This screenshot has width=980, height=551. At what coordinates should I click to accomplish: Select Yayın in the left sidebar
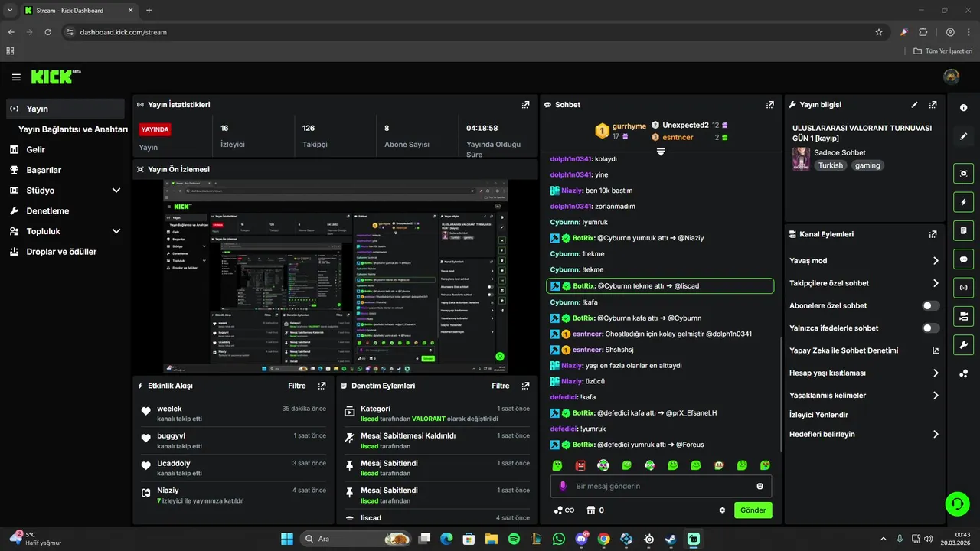click(65, 109)
